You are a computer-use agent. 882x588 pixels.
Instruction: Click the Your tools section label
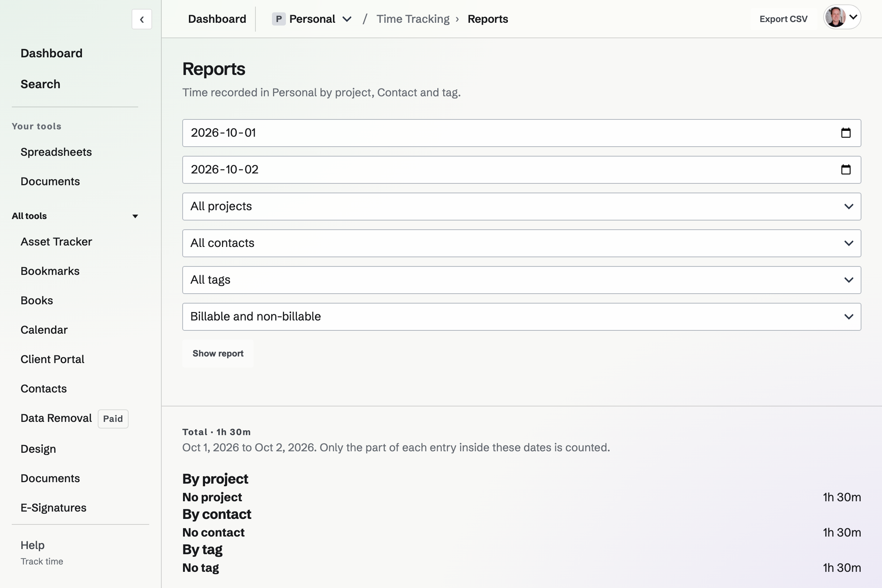(x=36, y=126)
